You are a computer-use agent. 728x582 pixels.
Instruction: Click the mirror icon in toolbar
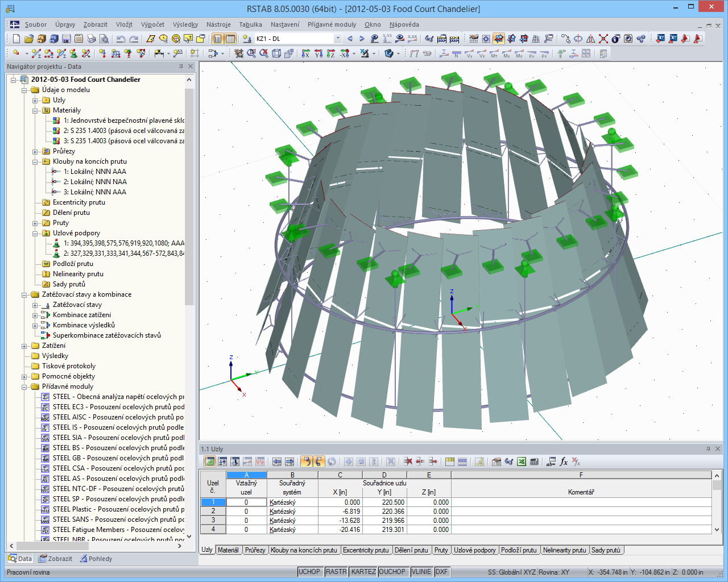tap(590, 39)
